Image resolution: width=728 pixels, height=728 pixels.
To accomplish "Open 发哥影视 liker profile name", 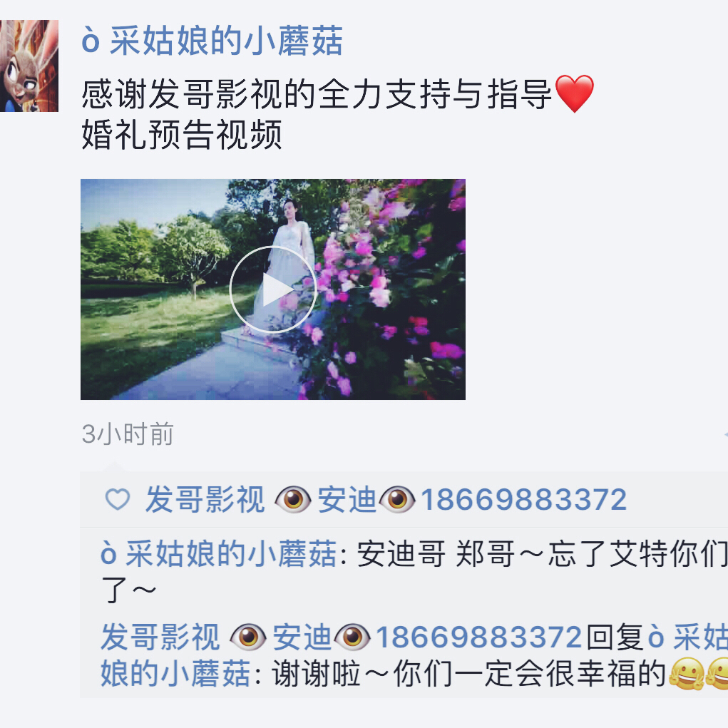I will [x=205, y=500].
